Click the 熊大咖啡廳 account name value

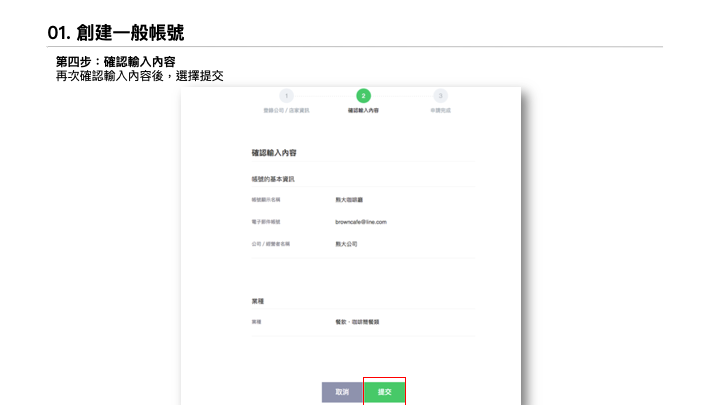[x=349, y=200]
